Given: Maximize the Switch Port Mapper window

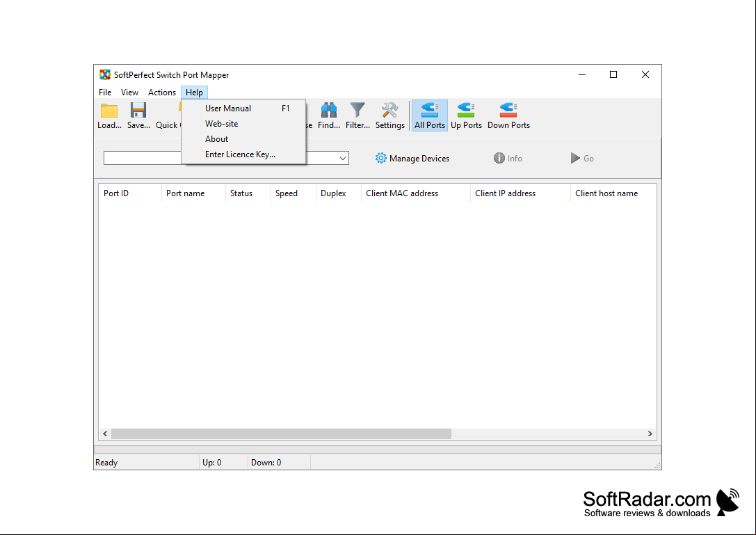Looking at the screenshot, I should [613, 74].
